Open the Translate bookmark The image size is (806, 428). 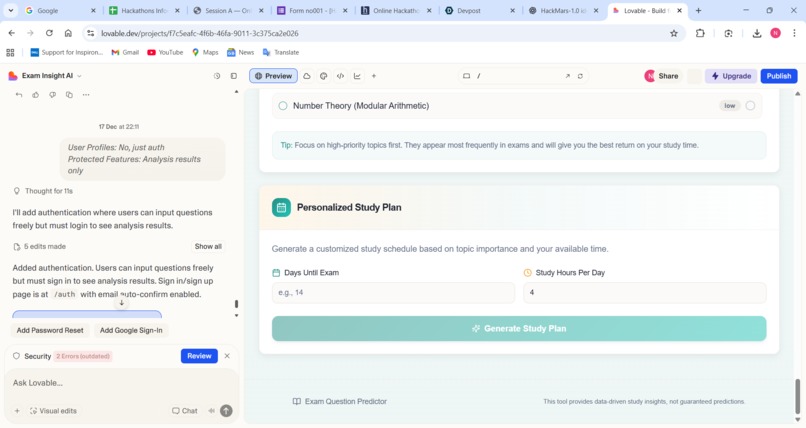281,52
